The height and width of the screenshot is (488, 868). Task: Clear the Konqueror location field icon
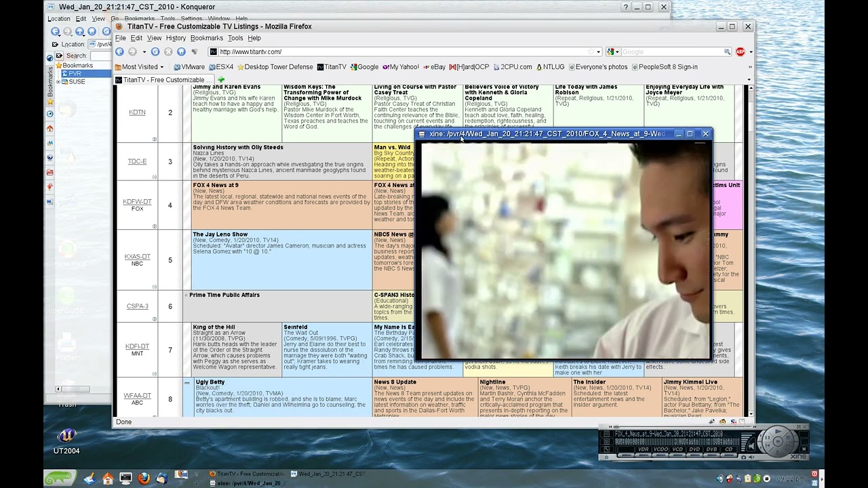(x=55, y=45)
